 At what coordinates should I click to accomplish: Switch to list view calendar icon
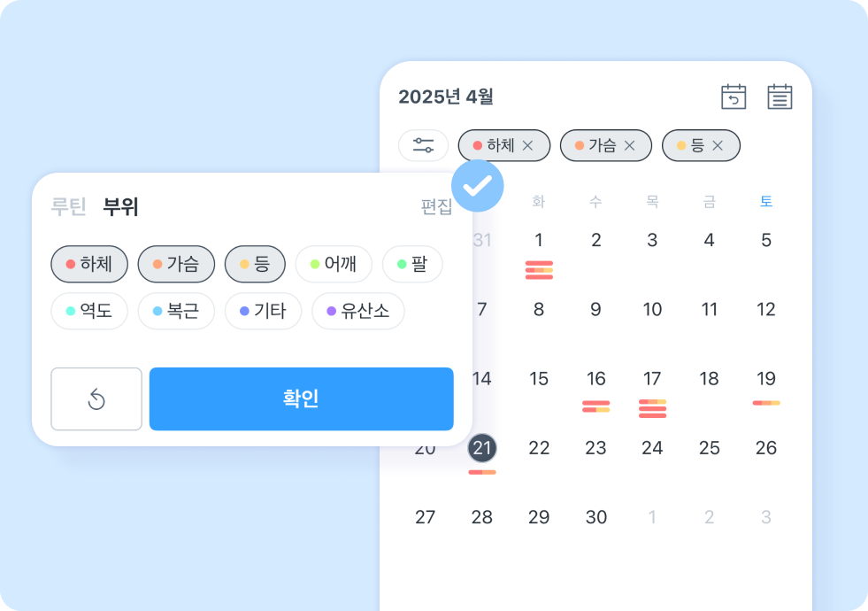tap(780, 97)
